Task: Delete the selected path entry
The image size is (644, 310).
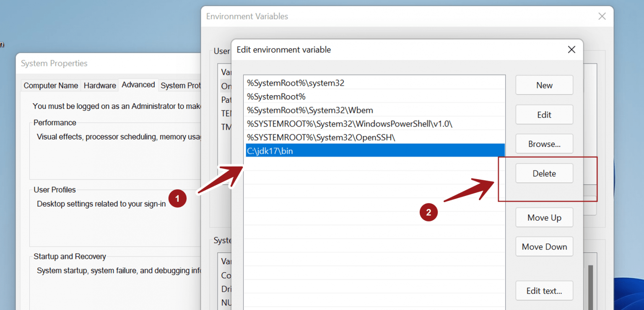Action: (x=544, y=173)
